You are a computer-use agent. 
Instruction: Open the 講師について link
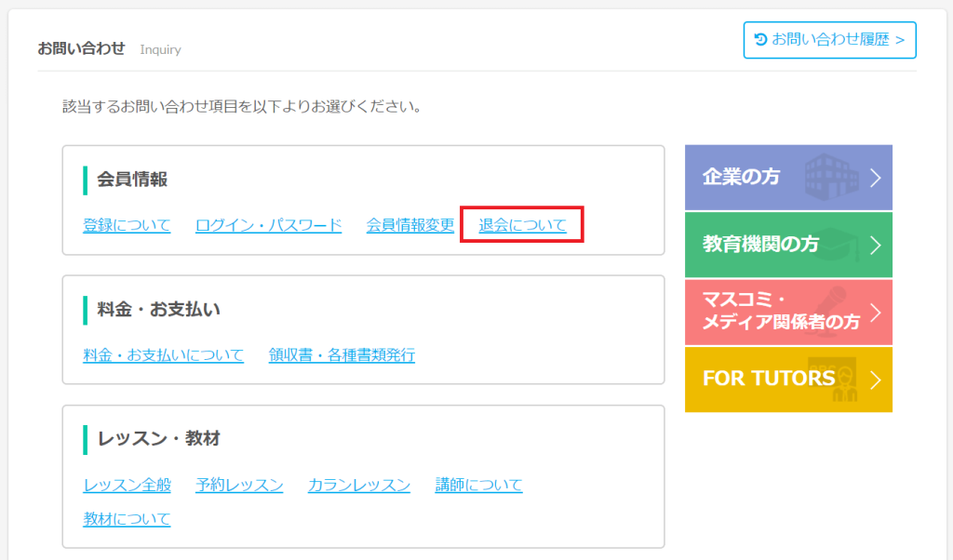(x=478, y=485)
